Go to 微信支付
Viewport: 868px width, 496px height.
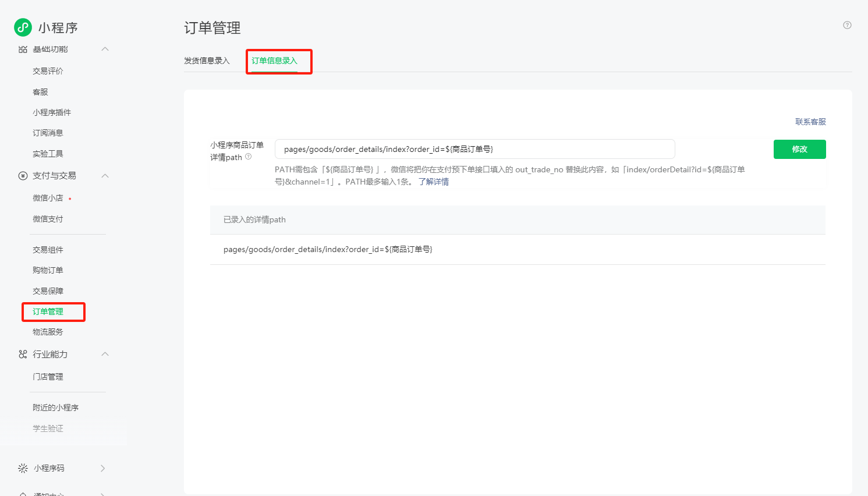pyautogui.click(x=48, y=219)
